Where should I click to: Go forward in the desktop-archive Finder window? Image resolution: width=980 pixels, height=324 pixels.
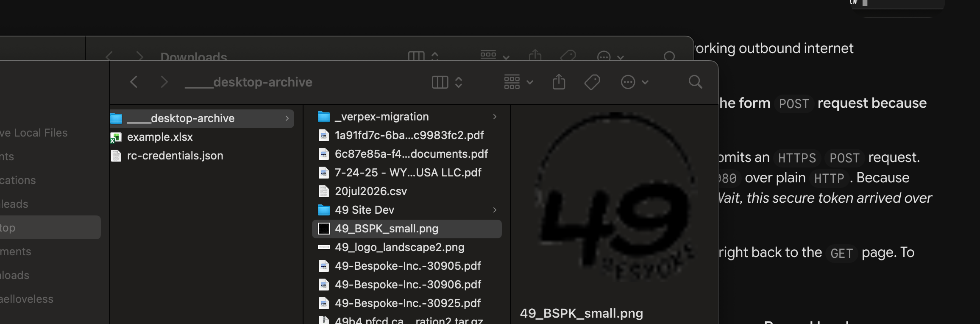pos(164,82)
